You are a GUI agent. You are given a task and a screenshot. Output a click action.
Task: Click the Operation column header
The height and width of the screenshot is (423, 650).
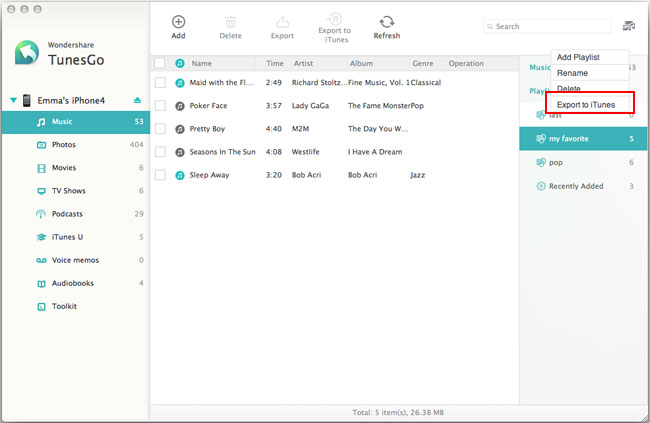click(x=466, y=63)
